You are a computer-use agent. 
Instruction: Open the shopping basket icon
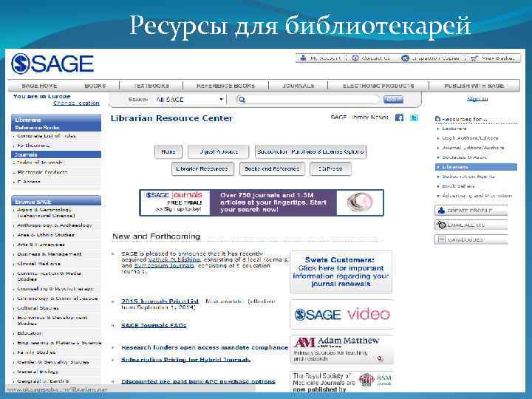tap(474, 58)
